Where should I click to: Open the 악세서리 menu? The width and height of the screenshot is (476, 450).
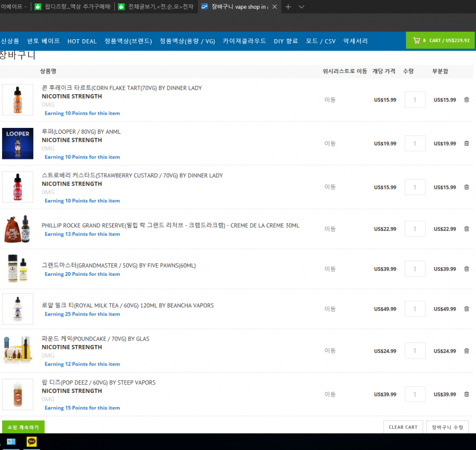point(355,41)
